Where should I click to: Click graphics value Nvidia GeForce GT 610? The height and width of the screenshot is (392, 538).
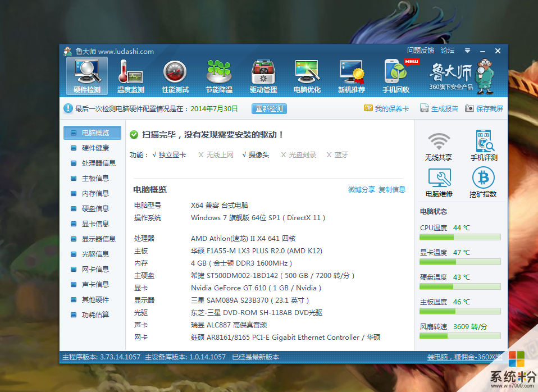click(256, 288)
